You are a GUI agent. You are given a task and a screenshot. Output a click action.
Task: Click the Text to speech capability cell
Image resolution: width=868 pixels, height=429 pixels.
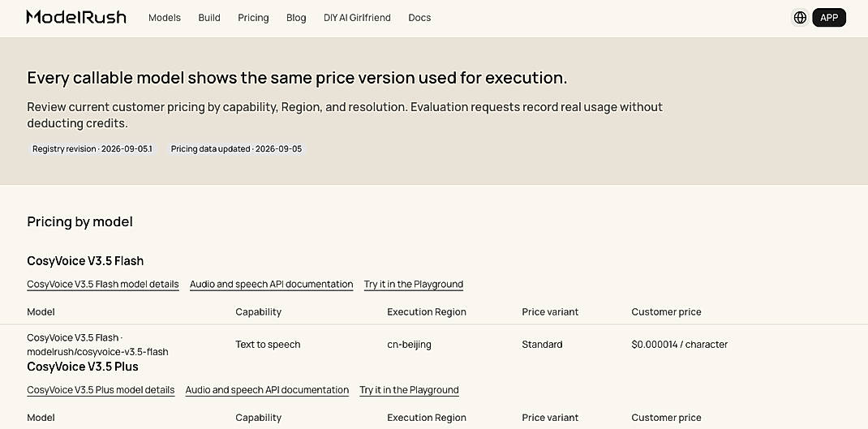point(268,345)
